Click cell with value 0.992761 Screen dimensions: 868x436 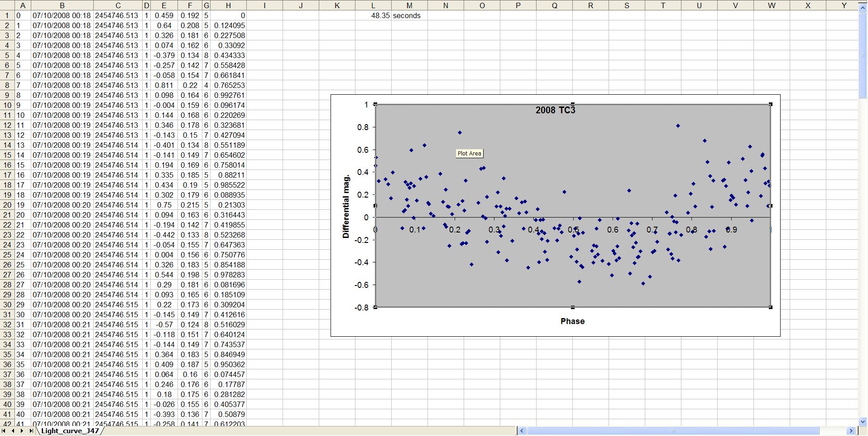click(228, 95)
